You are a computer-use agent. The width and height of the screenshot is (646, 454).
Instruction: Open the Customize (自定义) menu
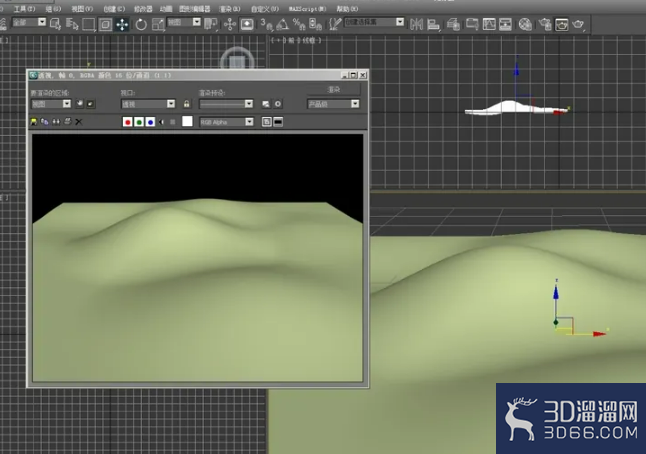coord(264,9)
